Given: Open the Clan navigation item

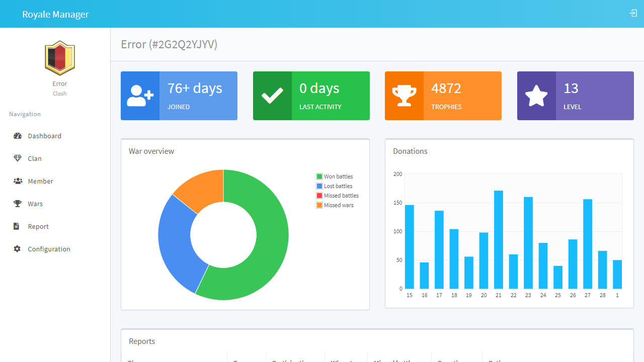Looking at the screenshot, I should pyautogui.click(x=35, y=158).
